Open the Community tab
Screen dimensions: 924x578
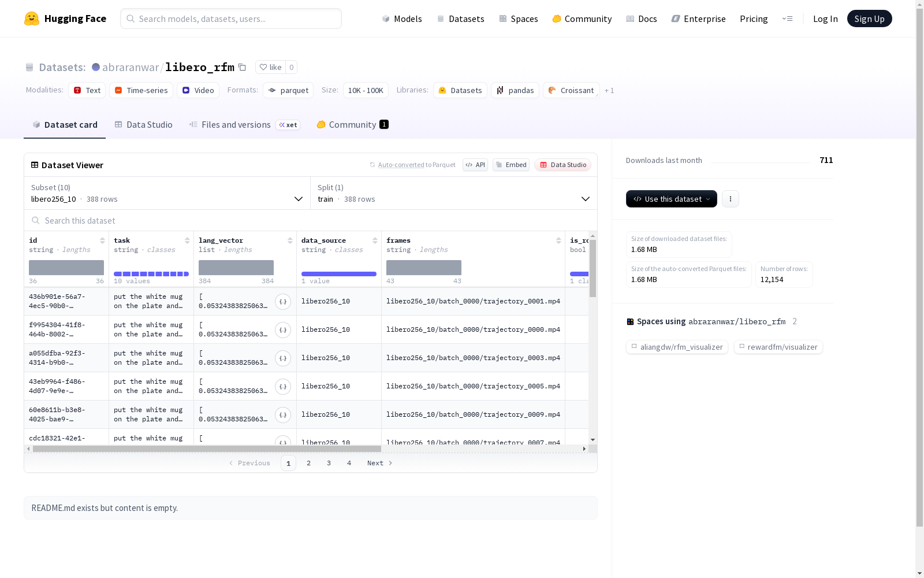(353, 125)
